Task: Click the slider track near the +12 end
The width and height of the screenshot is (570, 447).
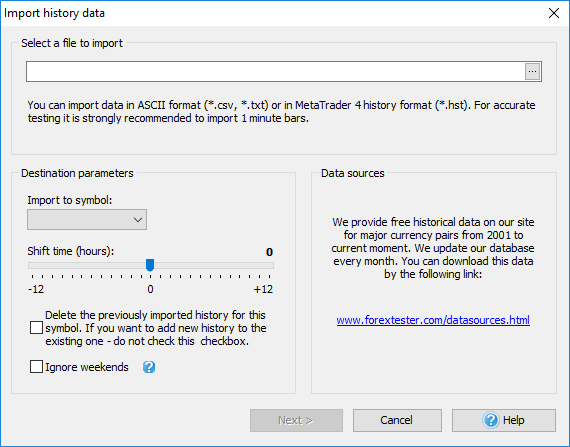Action: coord(267,266)
